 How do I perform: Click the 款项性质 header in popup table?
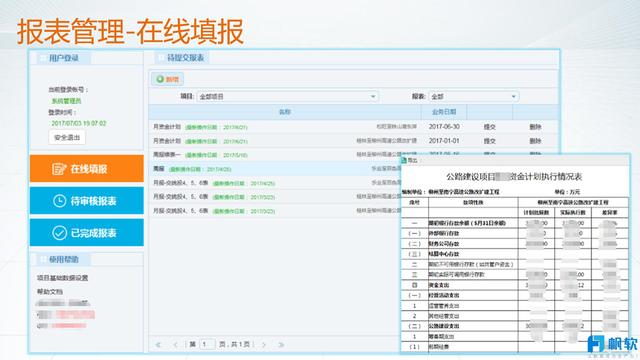pos(473,202)
